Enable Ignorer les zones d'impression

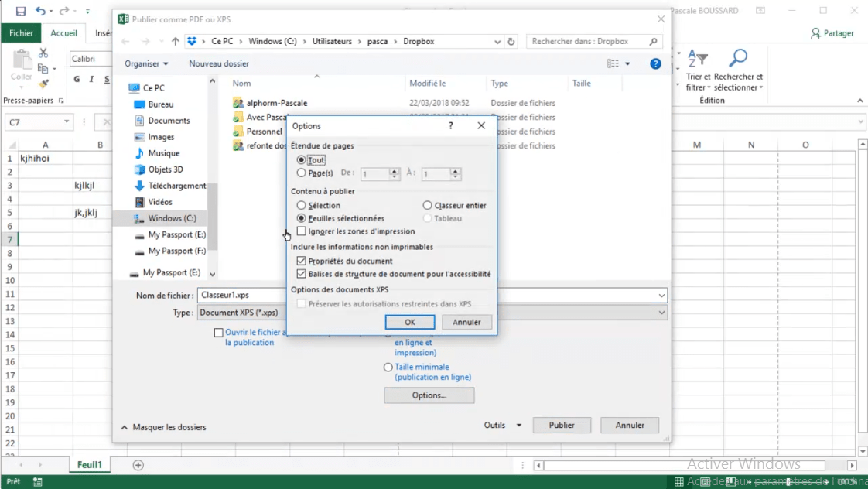point(302,231)
